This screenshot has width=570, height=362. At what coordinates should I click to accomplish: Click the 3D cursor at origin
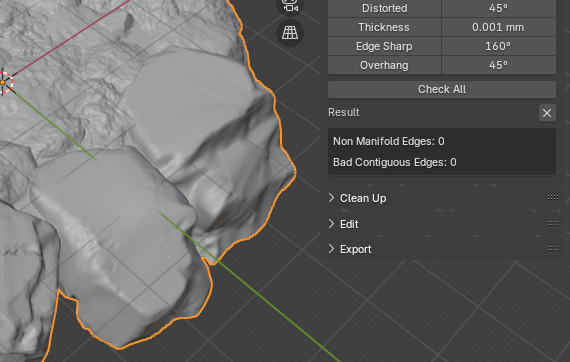point(3,83)
